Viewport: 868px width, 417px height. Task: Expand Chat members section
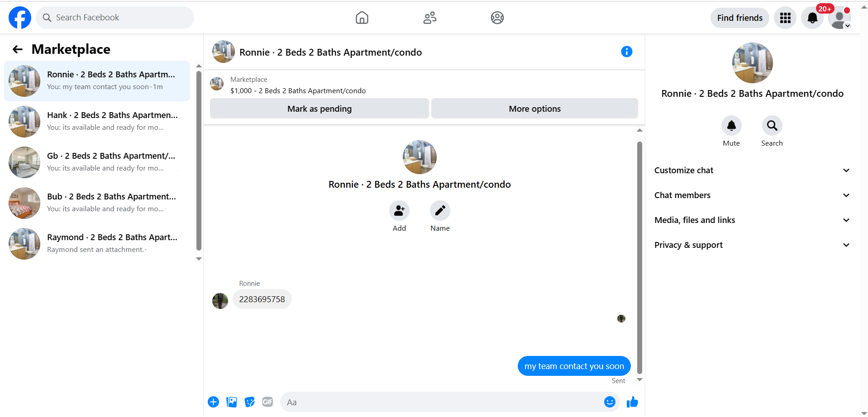pyautogui.click(x=752, y=195)
